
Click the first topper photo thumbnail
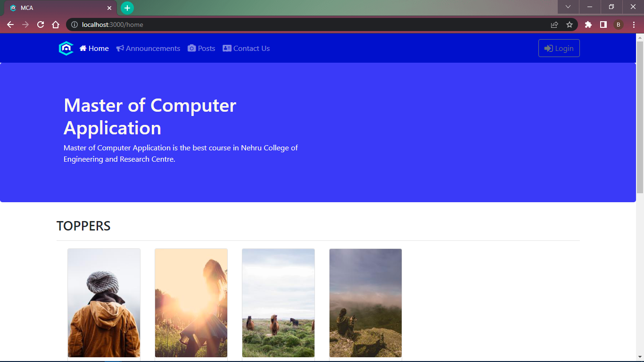click(x=104, y=303)
